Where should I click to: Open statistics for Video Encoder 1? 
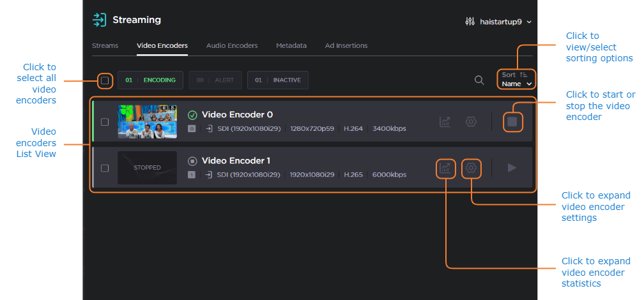point(445,168)
